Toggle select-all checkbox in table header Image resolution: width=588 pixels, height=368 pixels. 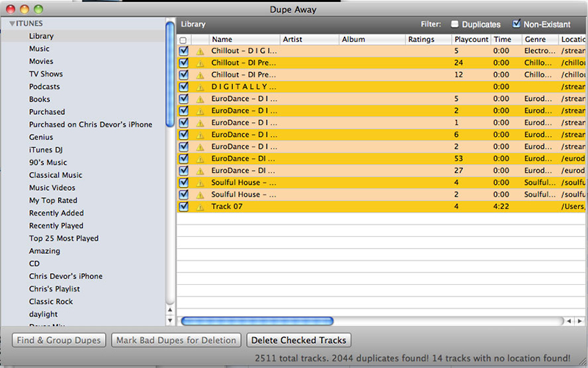(183, 40)
